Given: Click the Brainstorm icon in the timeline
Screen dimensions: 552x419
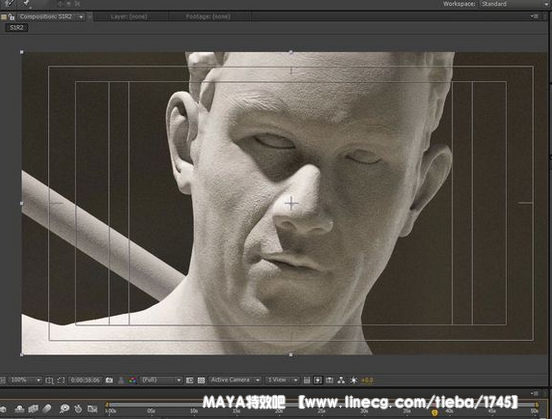Looking at the screenshot, I should tap(64, 409).
